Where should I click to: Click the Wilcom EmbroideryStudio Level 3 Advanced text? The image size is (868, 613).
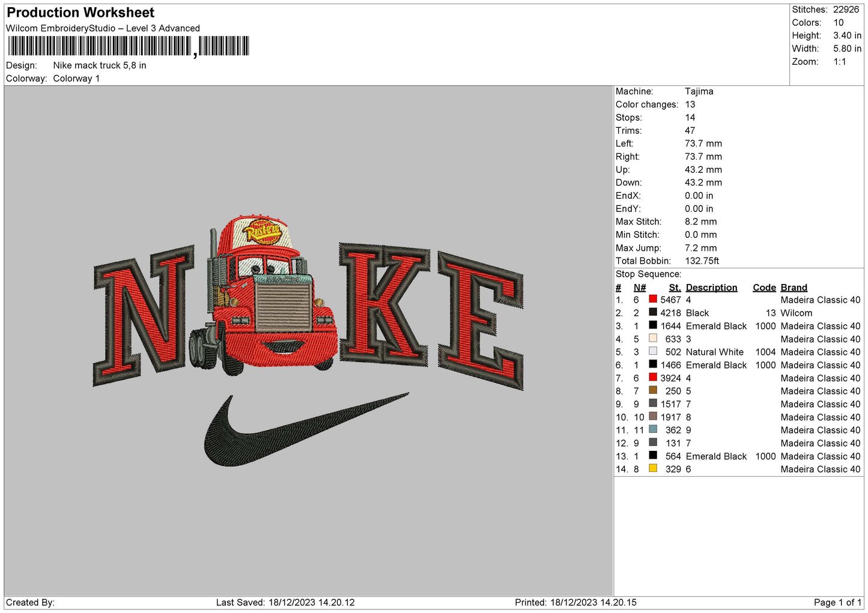click(103, 28)
